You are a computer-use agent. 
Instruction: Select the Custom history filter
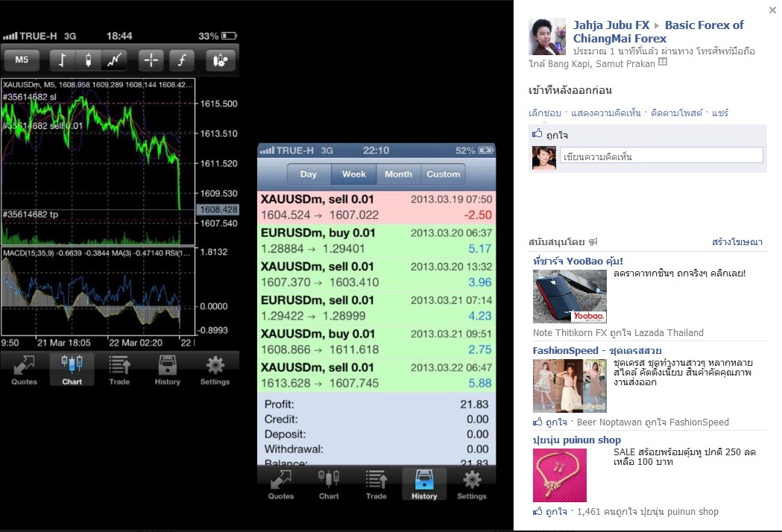tap(443, 174)
